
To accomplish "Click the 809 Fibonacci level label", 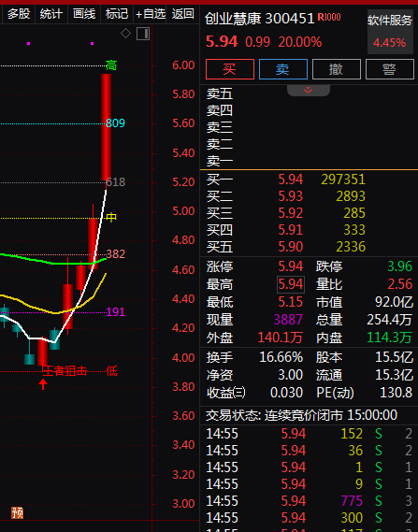I will point(115,123).
